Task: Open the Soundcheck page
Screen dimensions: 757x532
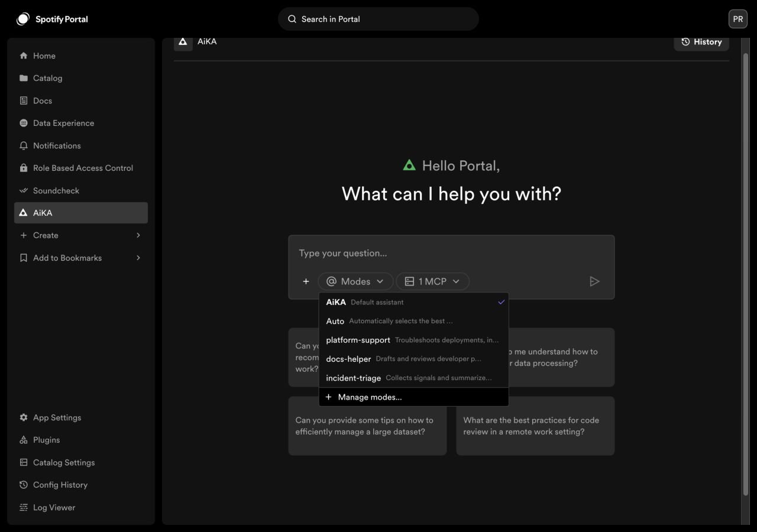Action: coord(81,190)
